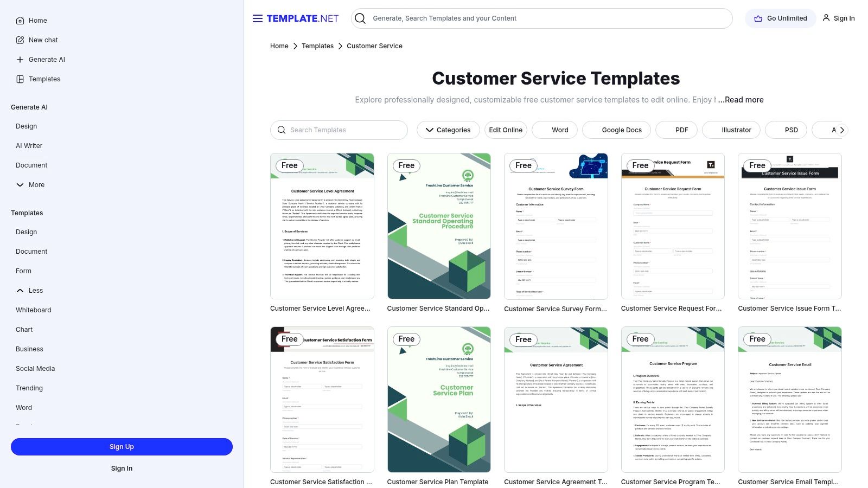Screen dimensions: 868x488
Task: Open the Customer Service Survey Form thumbnail
Action: pos(556,226)
